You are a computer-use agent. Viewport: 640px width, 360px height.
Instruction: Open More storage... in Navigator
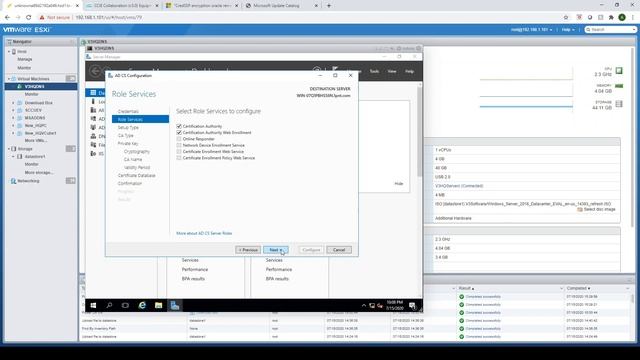39,172
